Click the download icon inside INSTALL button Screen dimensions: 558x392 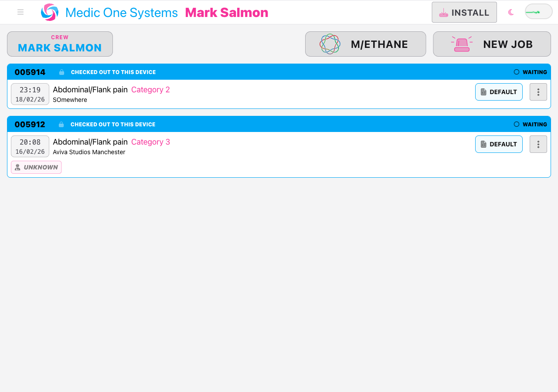point(444,13)
